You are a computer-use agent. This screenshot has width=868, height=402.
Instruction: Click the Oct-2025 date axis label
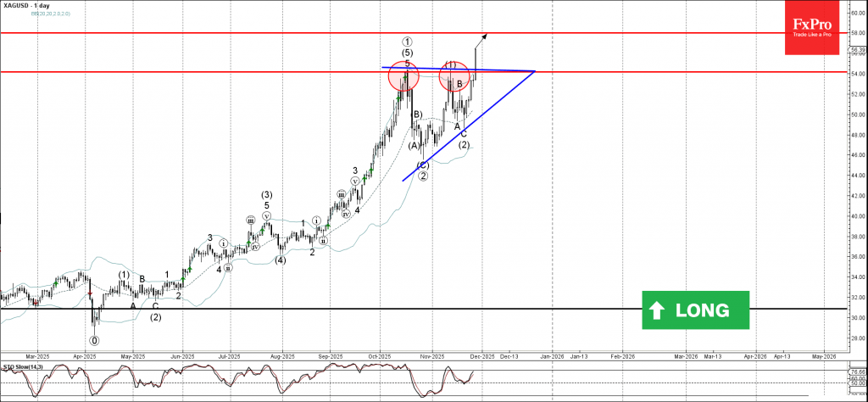point(381,356)
